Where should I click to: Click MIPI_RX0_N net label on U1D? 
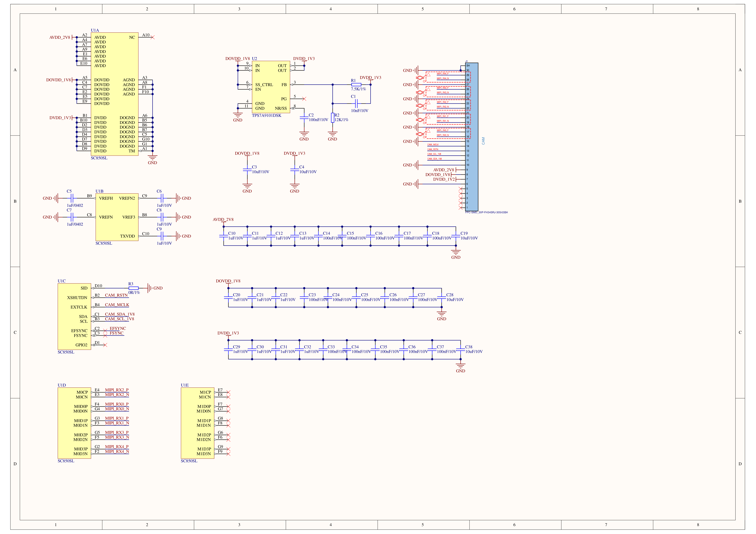(x=117, y=409)
